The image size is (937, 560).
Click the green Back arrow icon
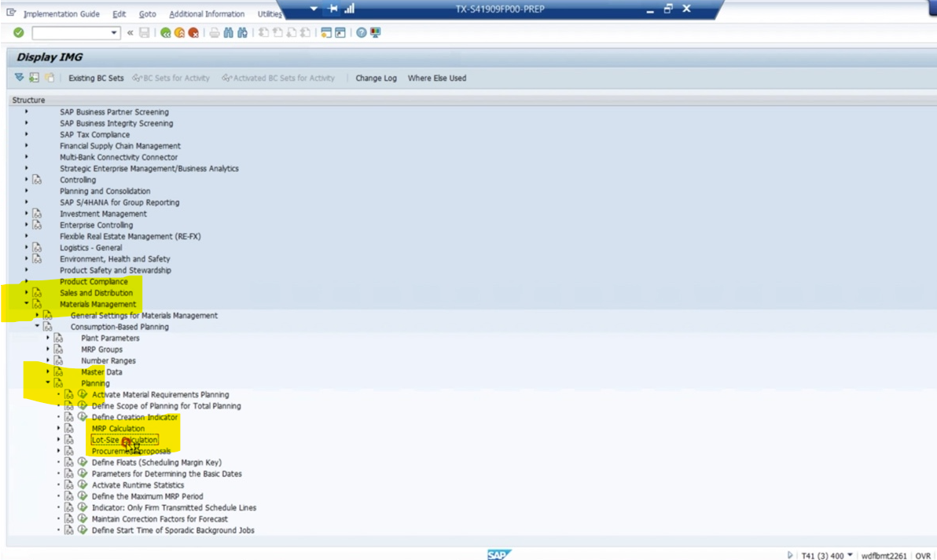(x=166, y=33)
